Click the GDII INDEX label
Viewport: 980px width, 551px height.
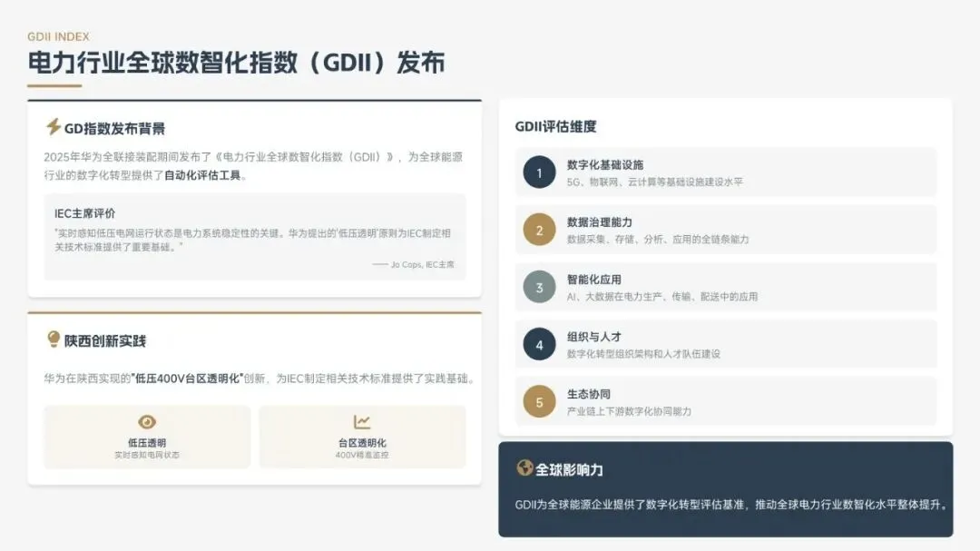pyautogui.click(x=58, y=37)
